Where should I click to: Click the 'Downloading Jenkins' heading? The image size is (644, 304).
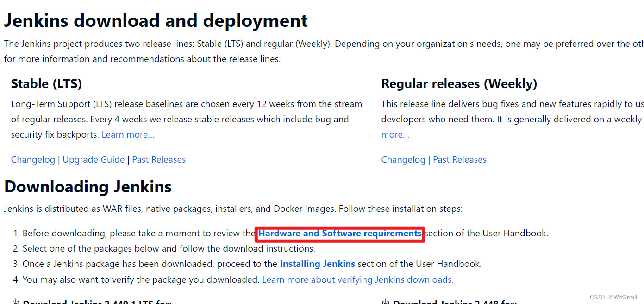pyautogui.click(x=88, y=187)
